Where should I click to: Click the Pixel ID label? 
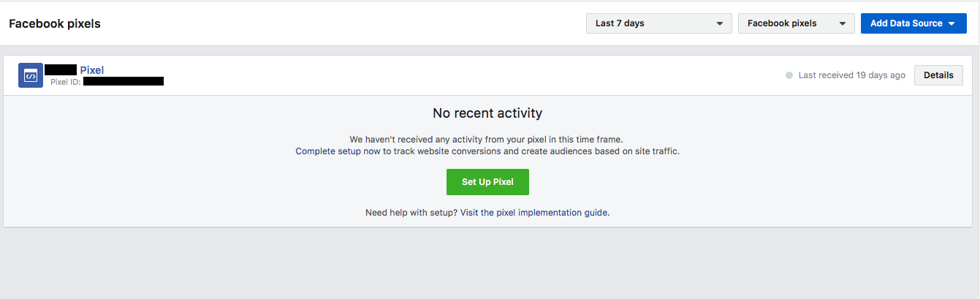65,82
